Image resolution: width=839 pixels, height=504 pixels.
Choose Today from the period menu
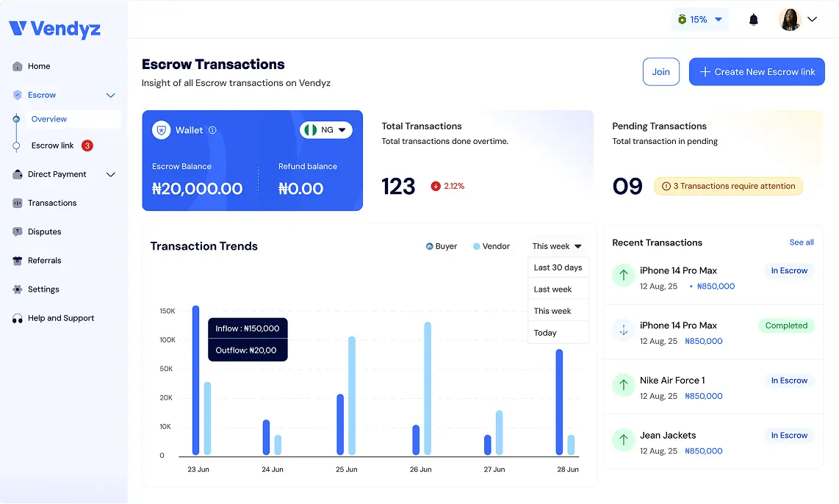545,333
